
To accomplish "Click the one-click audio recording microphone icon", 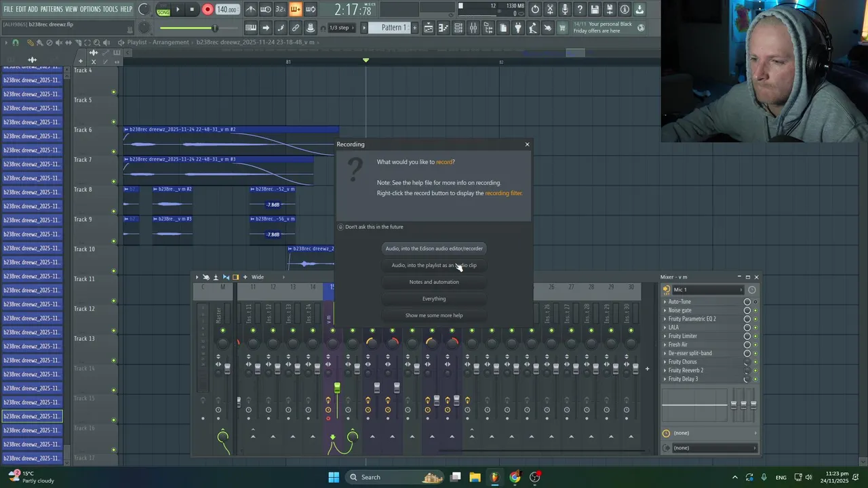I will (x=565, y=9).
